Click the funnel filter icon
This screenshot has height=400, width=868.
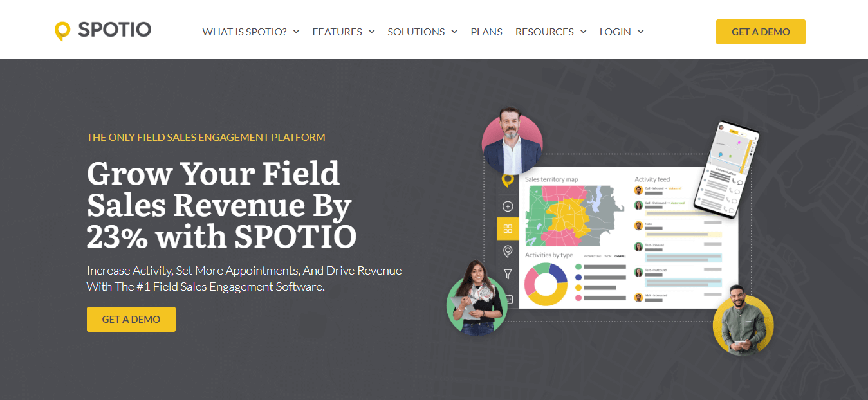[508, 274]
